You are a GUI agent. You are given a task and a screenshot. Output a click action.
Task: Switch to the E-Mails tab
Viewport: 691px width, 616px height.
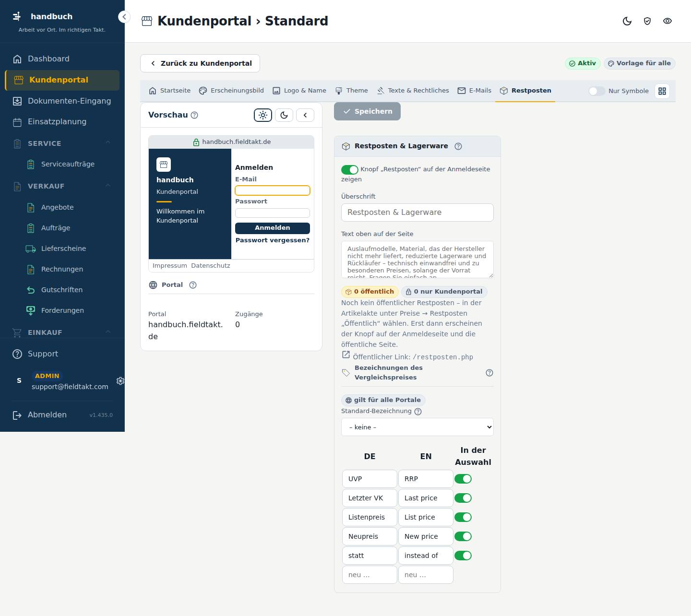475,91
